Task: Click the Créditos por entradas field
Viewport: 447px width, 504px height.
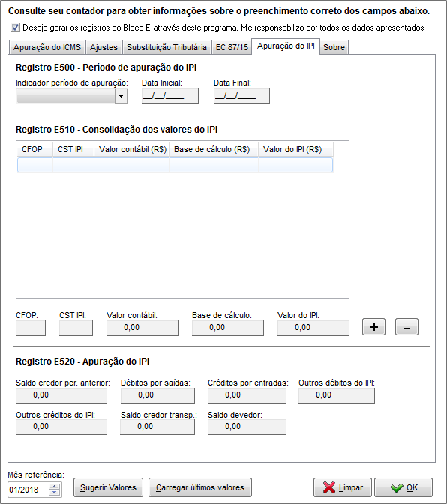Action: (247, 395)
